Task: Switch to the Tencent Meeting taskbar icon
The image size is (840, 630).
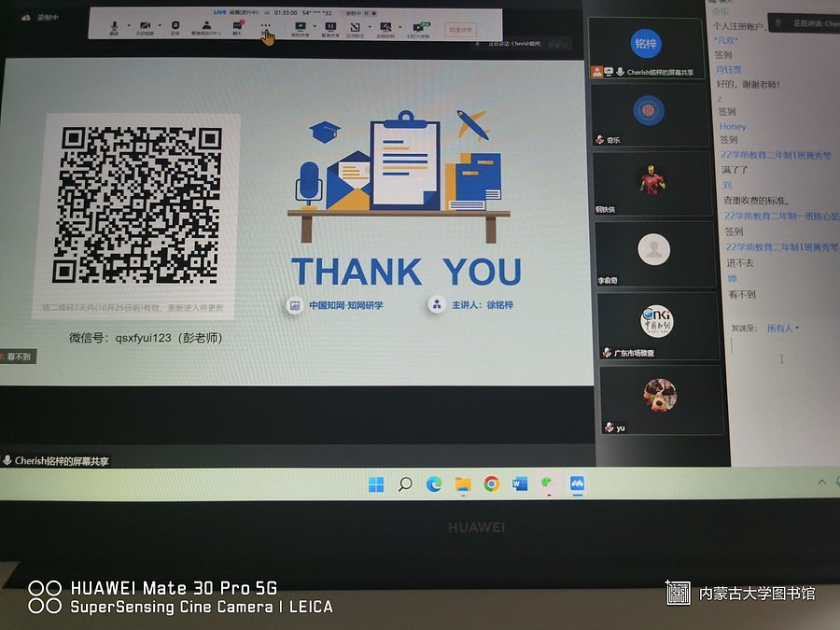Action: point(577,483)
